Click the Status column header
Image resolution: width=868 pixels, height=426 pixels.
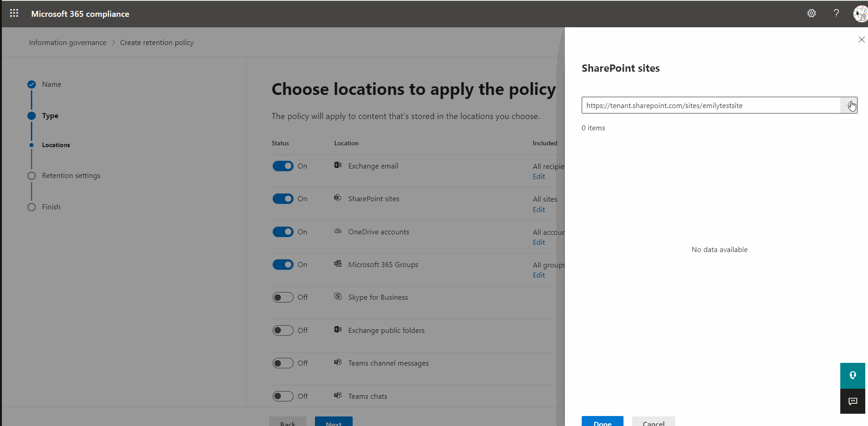(280, 143)
